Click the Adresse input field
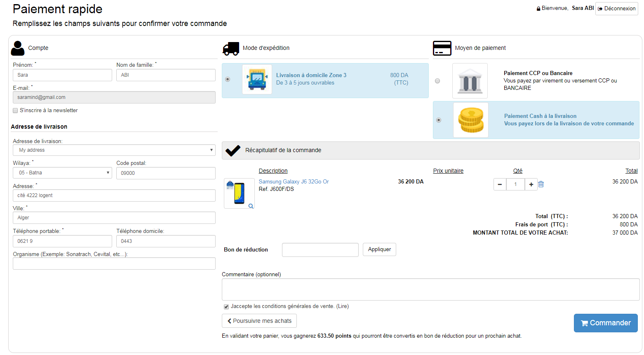The height and width of the screenshot is (355, 644). [114, 195]
